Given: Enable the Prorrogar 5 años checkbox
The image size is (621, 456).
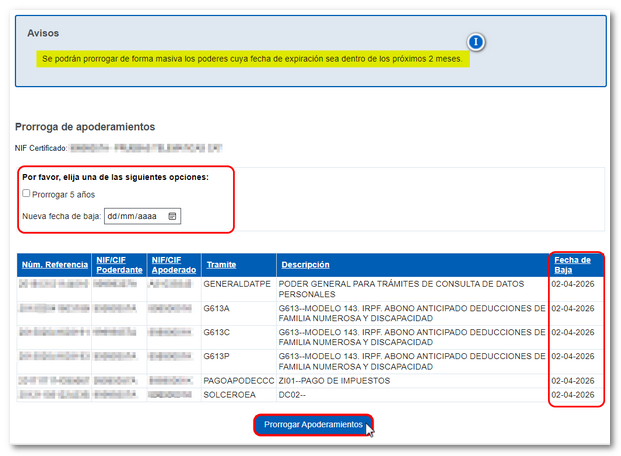Looking at the screenshot, I should 27,193.
